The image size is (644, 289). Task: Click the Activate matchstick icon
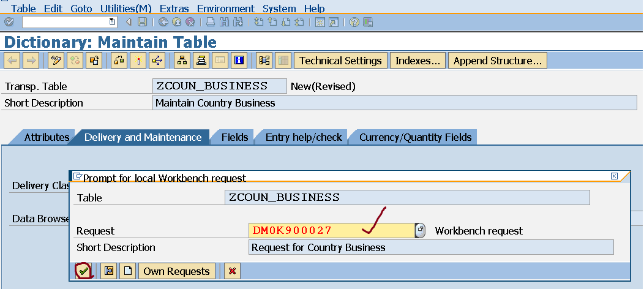point(138,61)
